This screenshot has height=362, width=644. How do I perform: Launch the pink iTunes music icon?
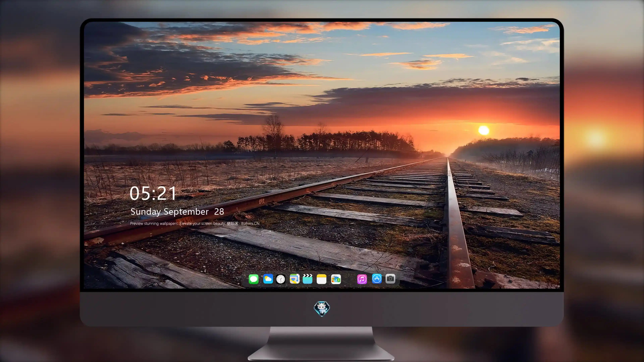[x=362, y=279]
